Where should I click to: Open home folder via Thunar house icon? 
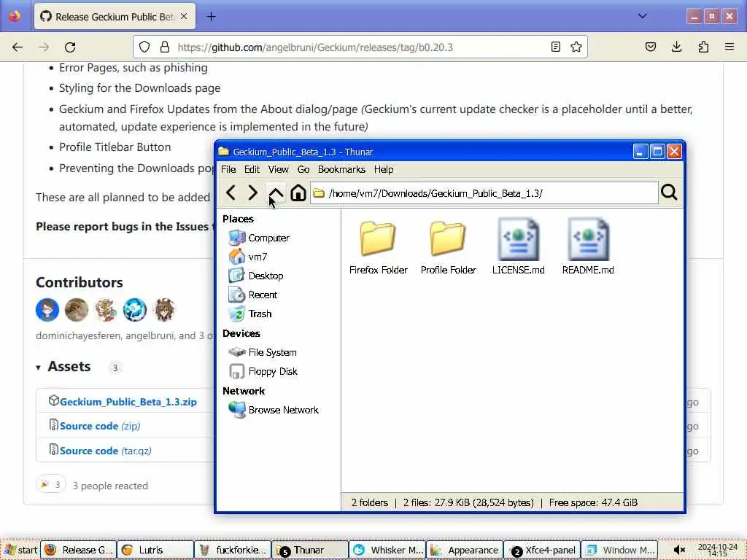point(298,192)
